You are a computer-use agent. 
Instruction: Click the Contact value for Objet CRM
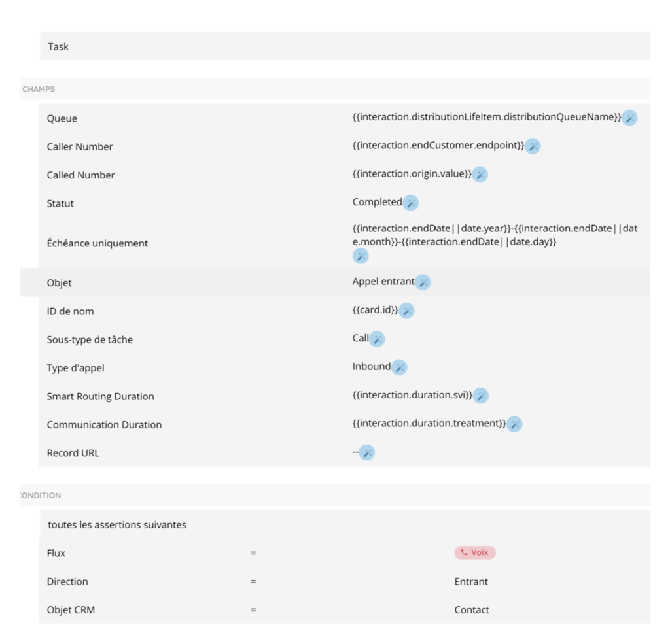[472, 610]
